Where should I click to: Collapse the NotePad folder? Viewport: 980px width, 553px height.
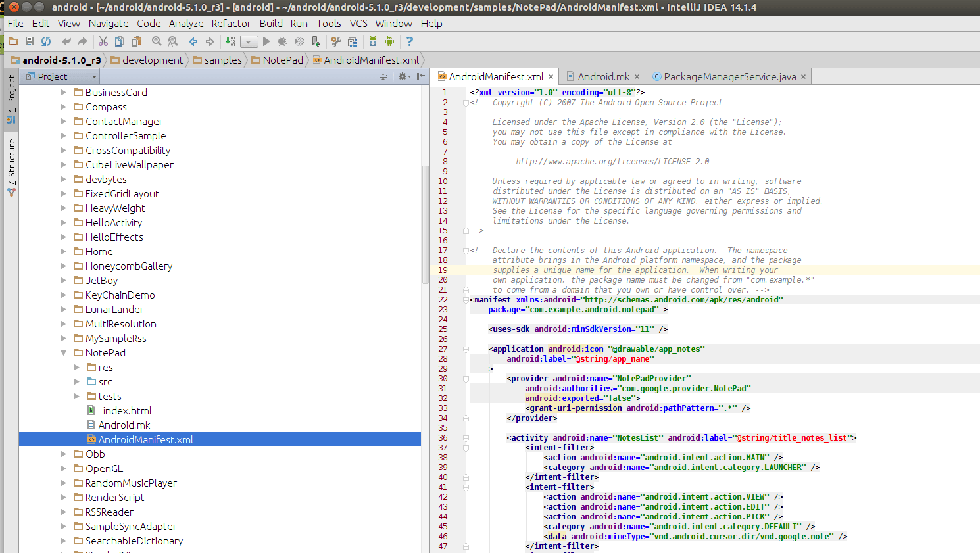pyautogui.click(x=64, y=353)
